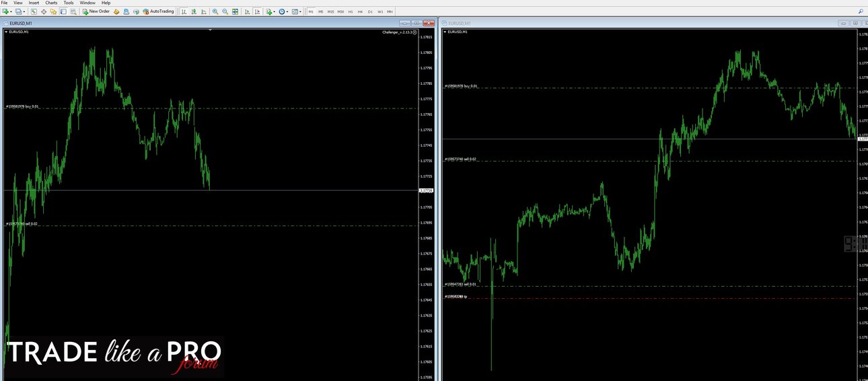Open the Window menu
Viewport: 868px width, 381px height.
click(87, 3)
